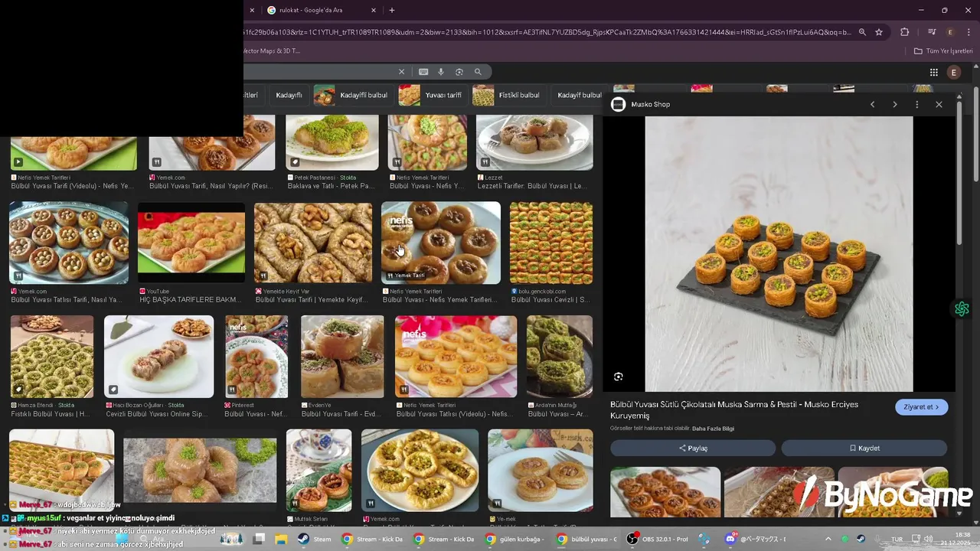The image size is (980, 551).
Task: Search inside image with the Lens icon
Action: point(619,377)
